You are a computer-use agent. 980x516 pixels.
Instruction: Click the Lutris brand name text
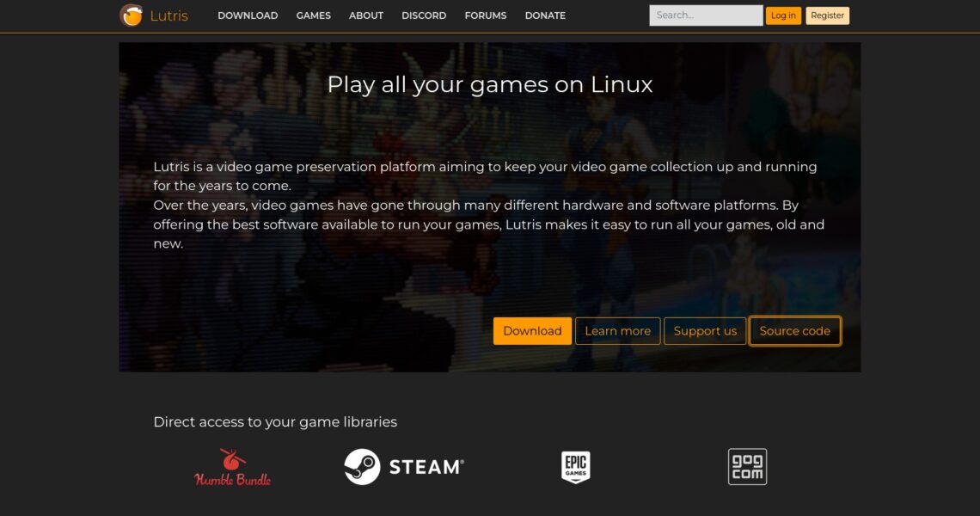(x=168, y=15)
